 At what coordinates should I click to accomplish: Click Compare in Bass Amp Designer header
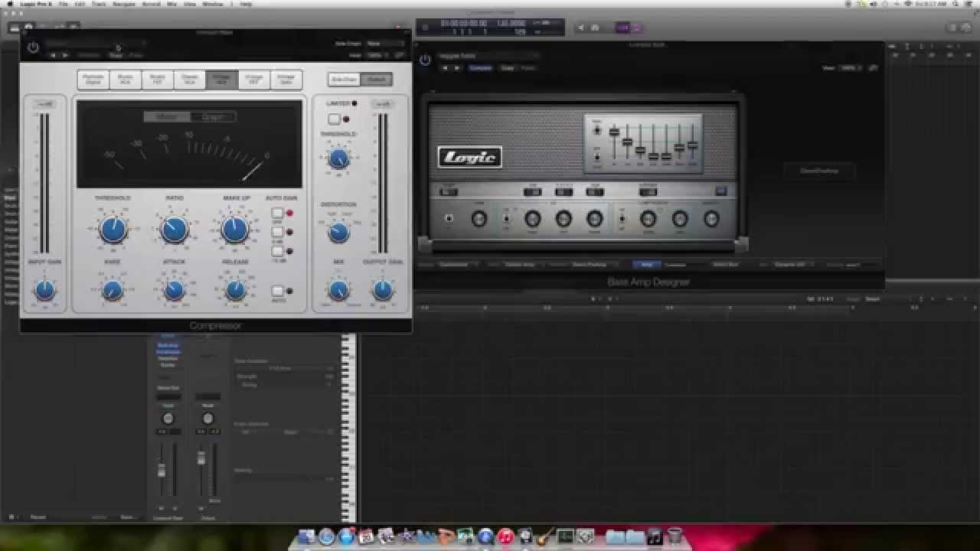click(481, 67)
